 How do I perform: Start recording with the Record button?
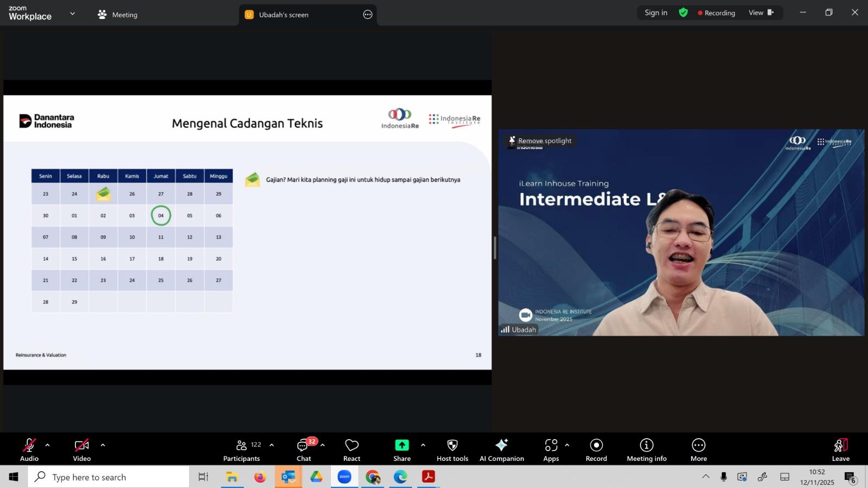[x=596, y=450]
